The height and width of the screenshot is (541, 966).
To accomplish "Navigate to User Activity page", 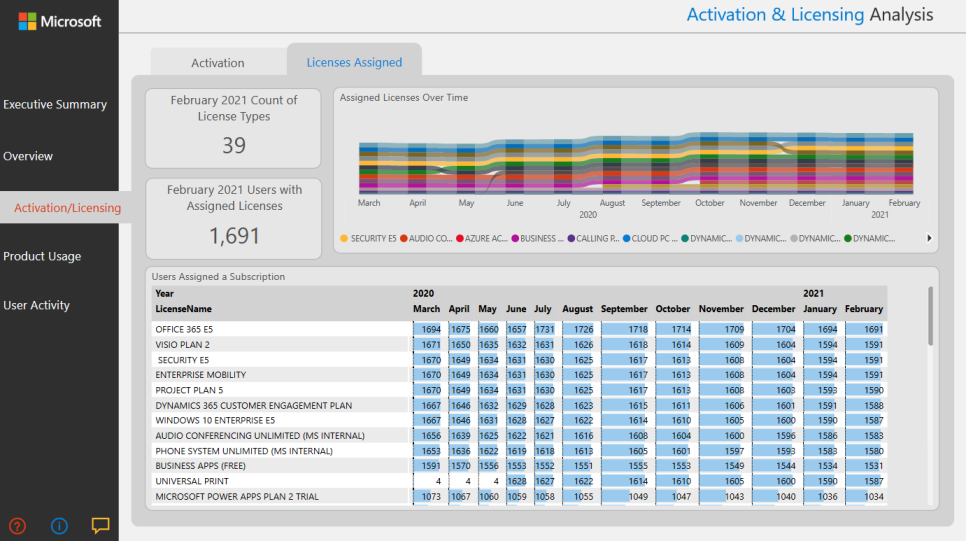I will pos(36,306).
